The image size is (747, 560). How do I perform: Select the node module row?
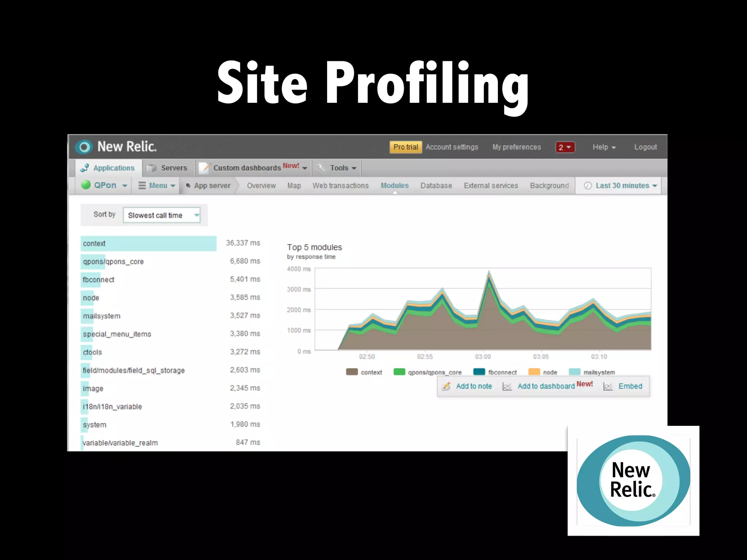click(171, 297)
